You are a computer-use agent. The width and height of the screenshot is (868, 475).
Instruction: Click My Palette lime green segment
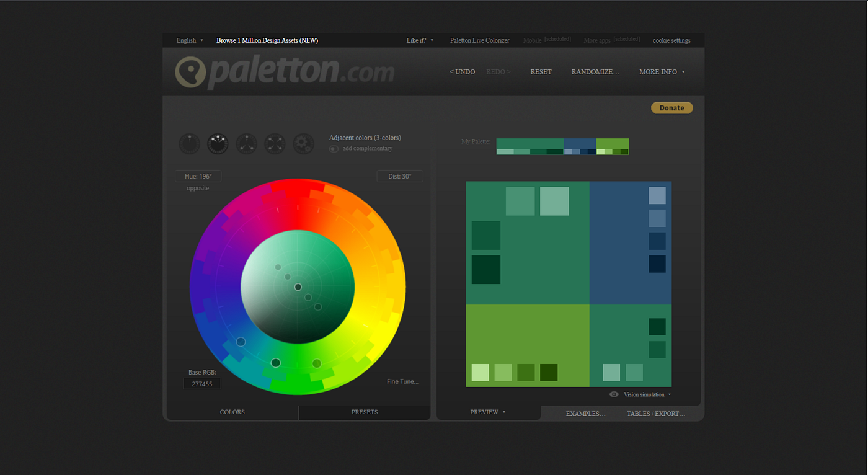point(613,144)
